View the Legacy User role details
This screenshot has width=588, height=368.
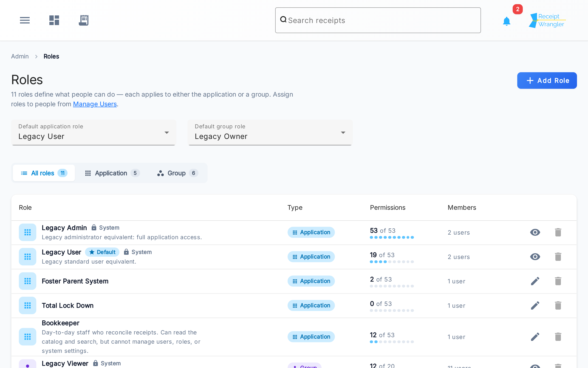click(535, 256)
